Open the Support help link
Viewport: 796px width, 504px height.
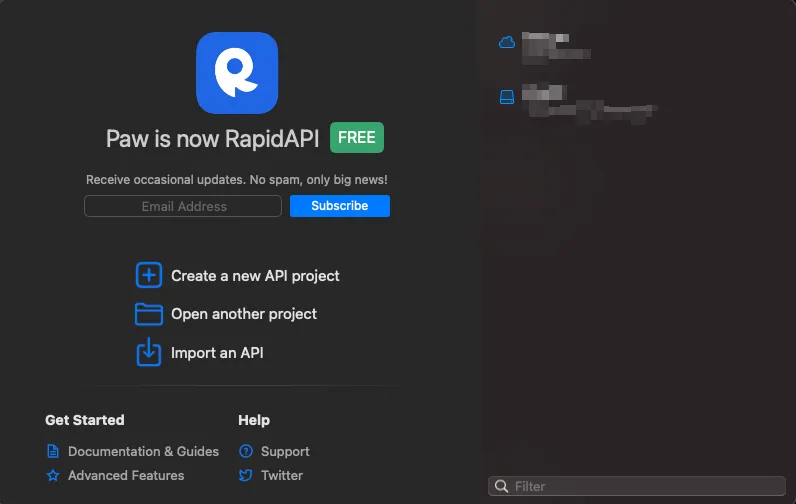click(285, 452)
